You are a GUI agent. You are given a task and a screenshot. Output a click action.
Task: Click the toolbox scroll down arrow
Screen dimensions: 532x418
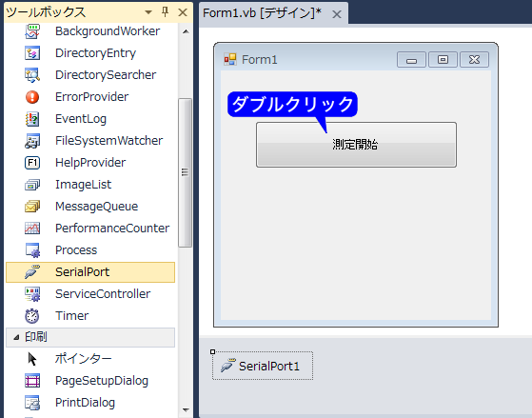pos(186,409)
